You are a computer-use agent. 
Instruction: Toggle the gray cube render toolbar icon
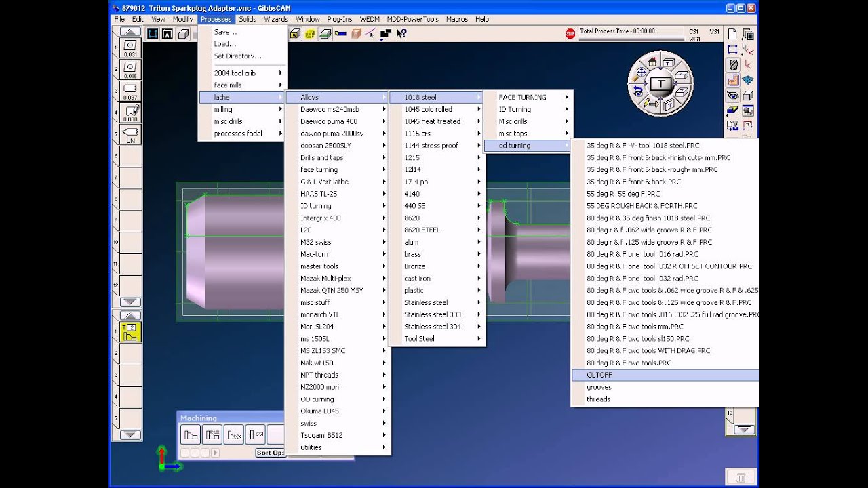point(182,33)
